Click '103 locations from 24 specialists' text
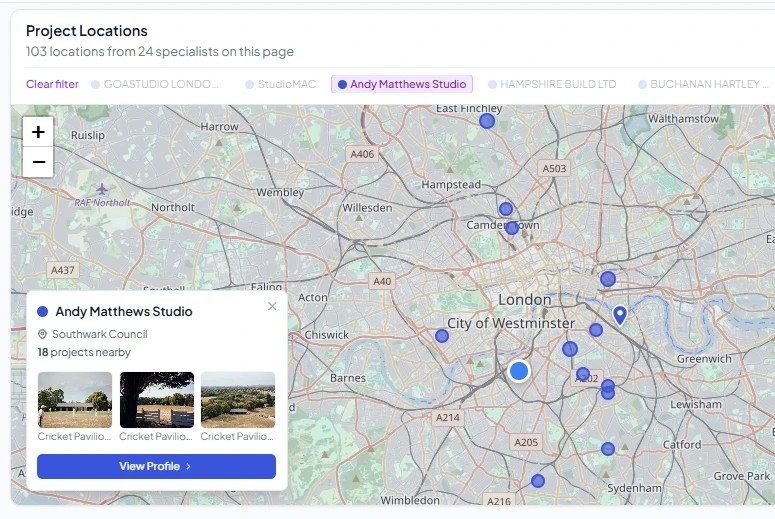This screenshot has width=775, height=519. (x=160, y=51)
